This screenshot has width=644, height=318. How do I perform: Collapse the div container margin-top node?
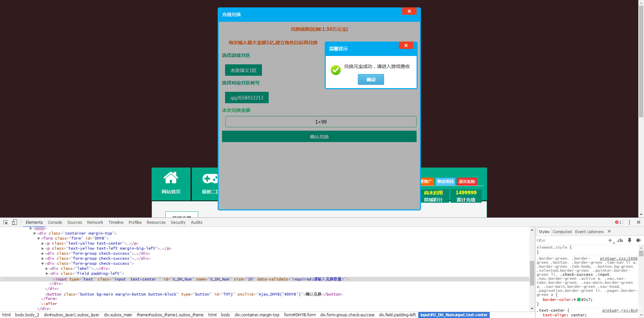35,233
